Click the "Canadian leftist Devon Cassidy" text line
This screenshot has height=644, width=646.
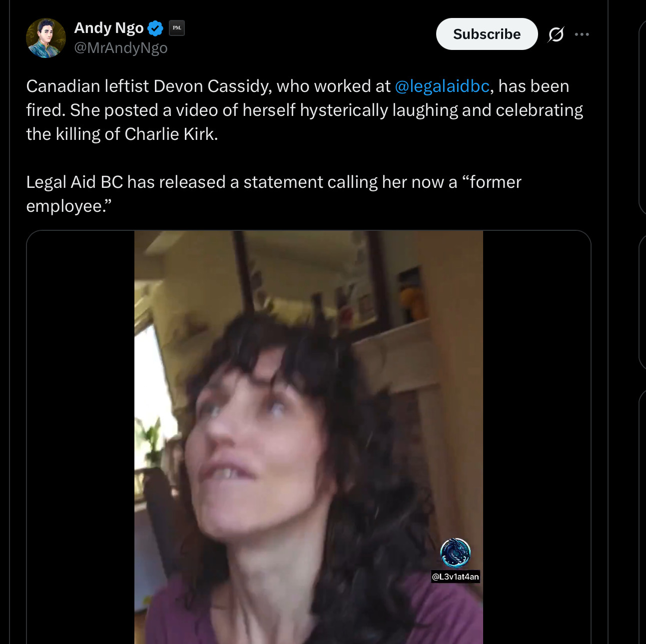[150, 86]
